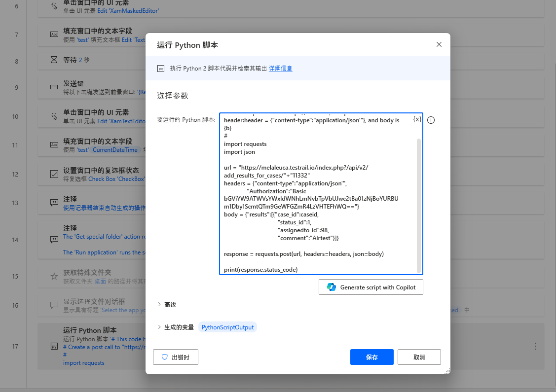Select step 13 comment icon

54,202
